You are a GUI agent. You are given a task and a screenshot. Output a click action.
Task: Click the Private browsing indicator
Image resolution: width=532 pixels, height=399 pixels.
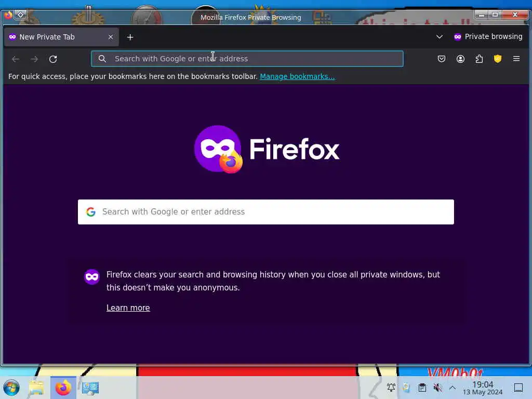(x=488, y=37)
